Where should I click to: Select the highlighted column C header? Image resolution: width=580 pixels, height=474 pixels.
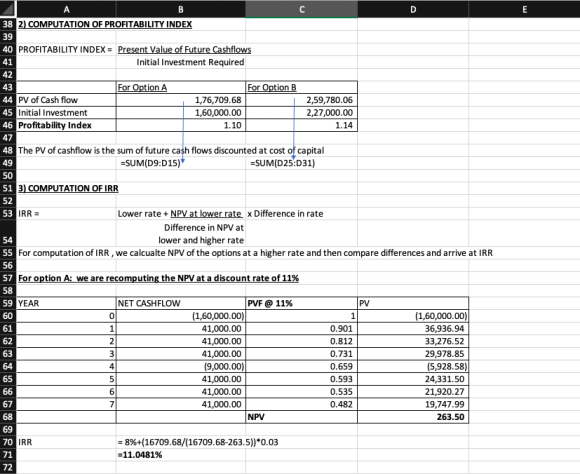pyautogui.click(x=301, y=9)
